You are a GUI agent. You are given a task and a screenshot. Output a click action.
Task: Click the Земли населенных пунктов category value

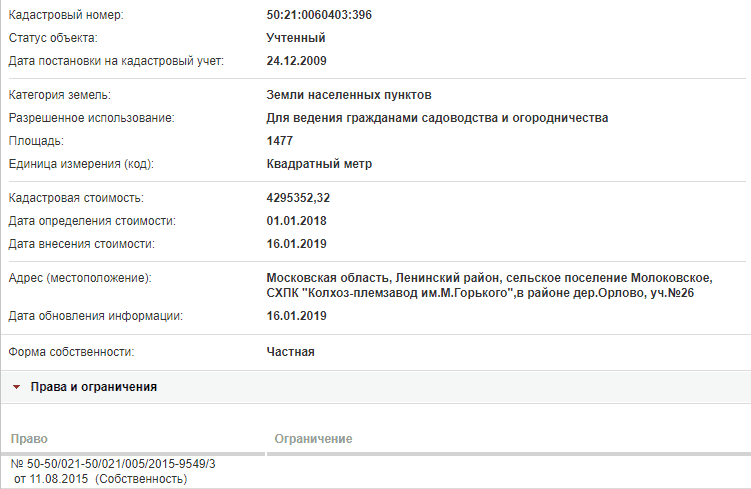click(x=349, y=95)
